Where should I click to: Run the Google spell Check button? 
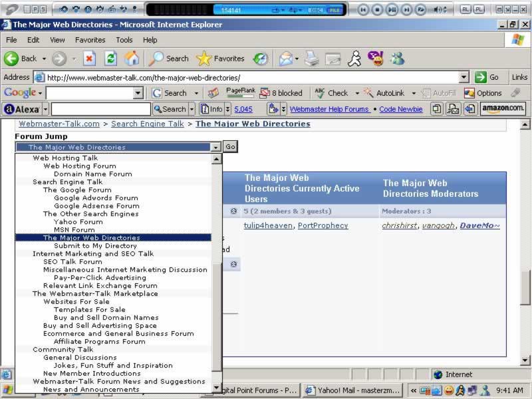click(x=331, y=93)
